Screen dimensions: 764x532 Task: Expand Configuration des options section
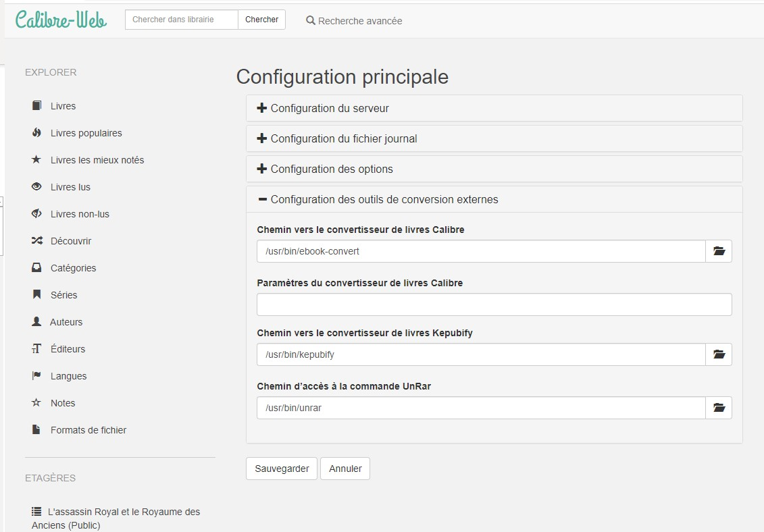pyautogui.click(x=331, y=169)
